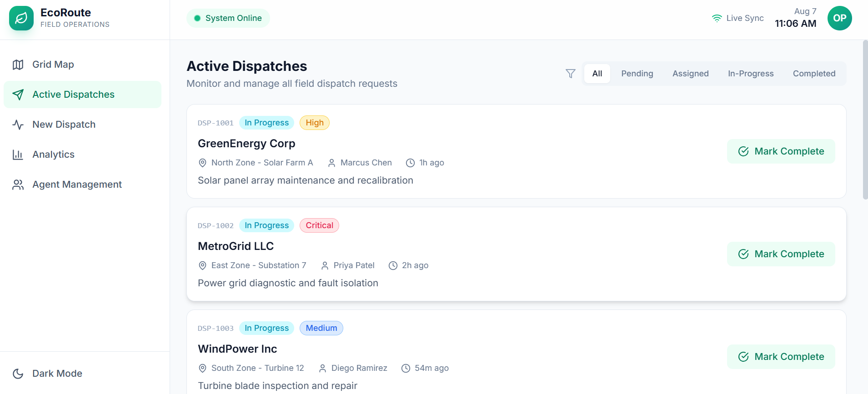Show only Assigned dispatches

pyautogui.click(x=690, y=74)
